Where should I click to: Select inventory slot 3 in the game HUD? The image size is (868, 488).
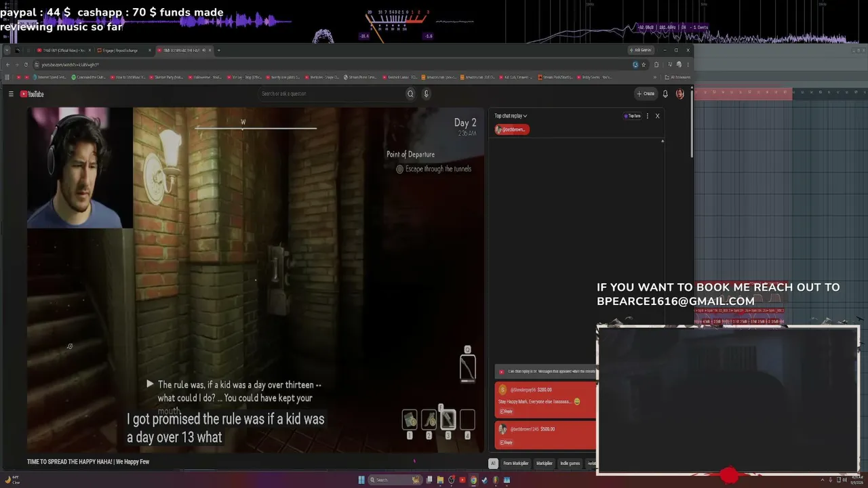[448, 420]
